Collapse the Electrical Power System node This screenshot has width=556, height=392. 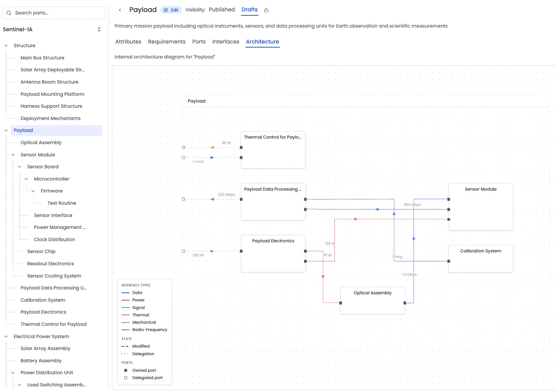pos(6,336)
